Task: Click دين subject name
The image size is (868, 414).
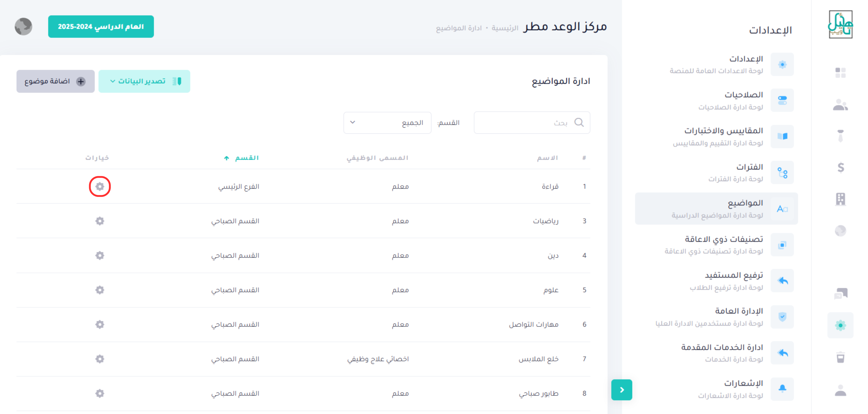Action: (x=553, y=256)
